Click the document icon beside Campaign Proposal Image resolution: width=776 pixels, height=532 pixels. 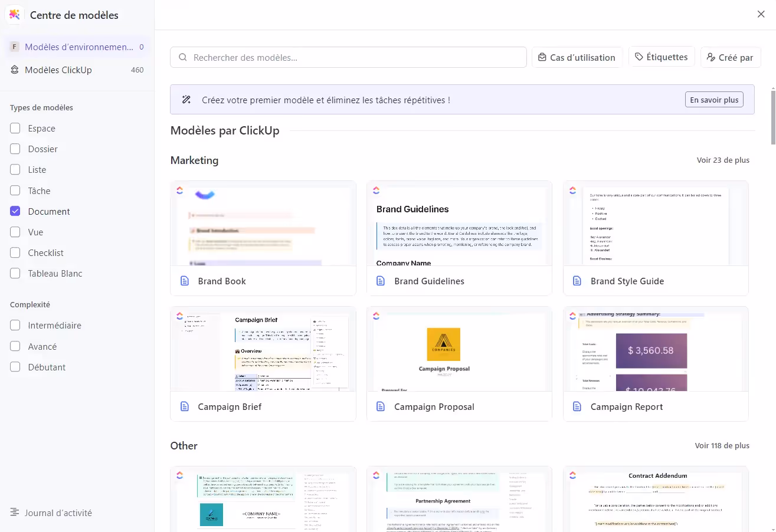pyautogui.click(x=381, y=407)
